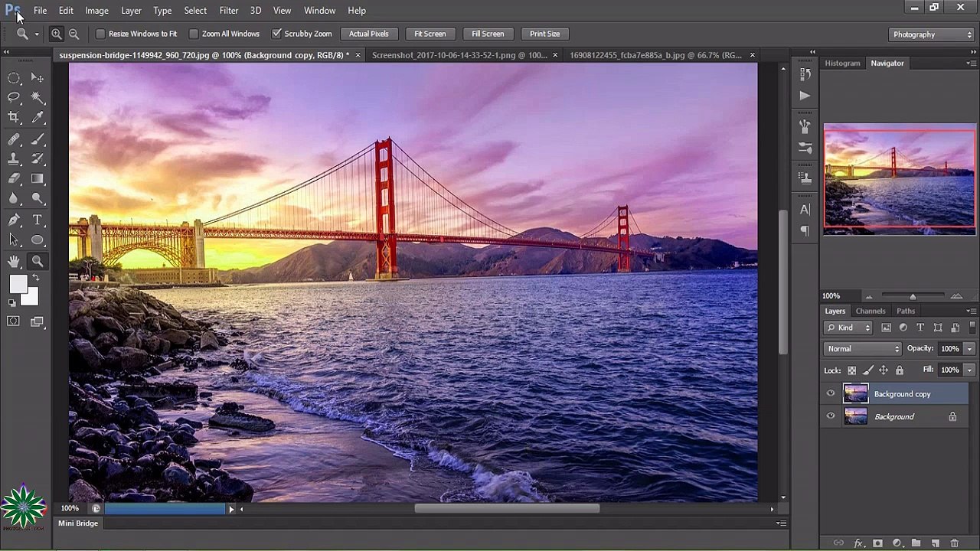The image size is (980, 551).
Task: Select the Horizontal Type tool
Action: coord(38,220)
